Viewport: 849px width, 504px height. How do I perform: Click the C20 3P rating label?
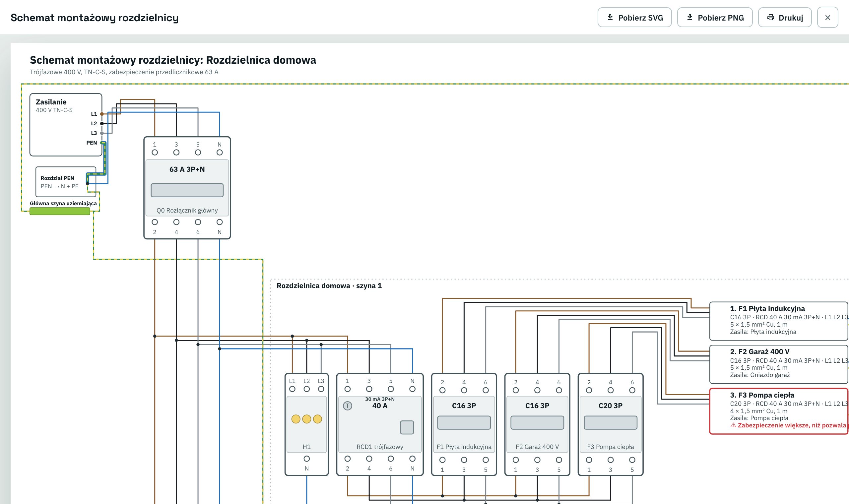point(610,406)
